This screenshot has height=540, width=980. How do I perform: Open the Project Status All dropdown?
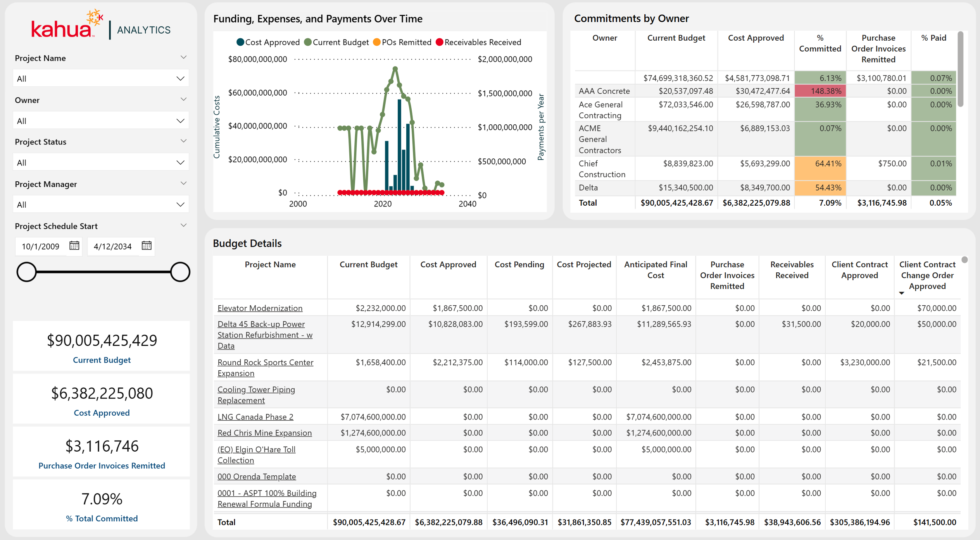click(101, 162)
